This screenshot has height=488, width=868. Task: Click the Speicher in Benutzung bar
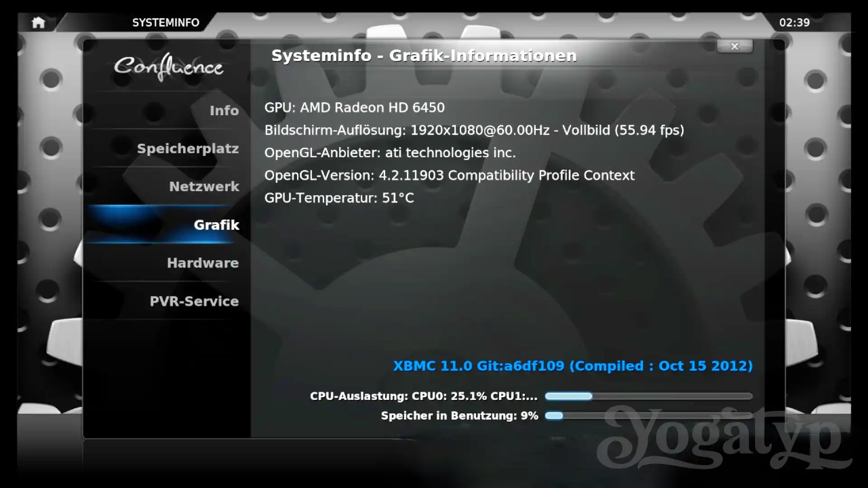(649, 416)
